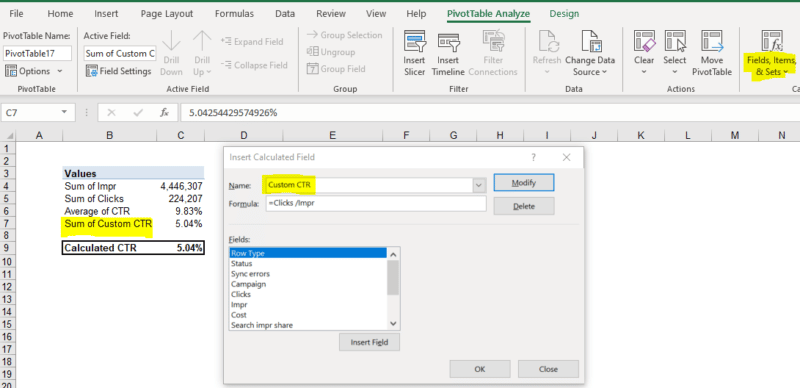Open PivotTable Options button
This screenshot has height=388, width=800.
pyautogui.click(x=33, y=71)
